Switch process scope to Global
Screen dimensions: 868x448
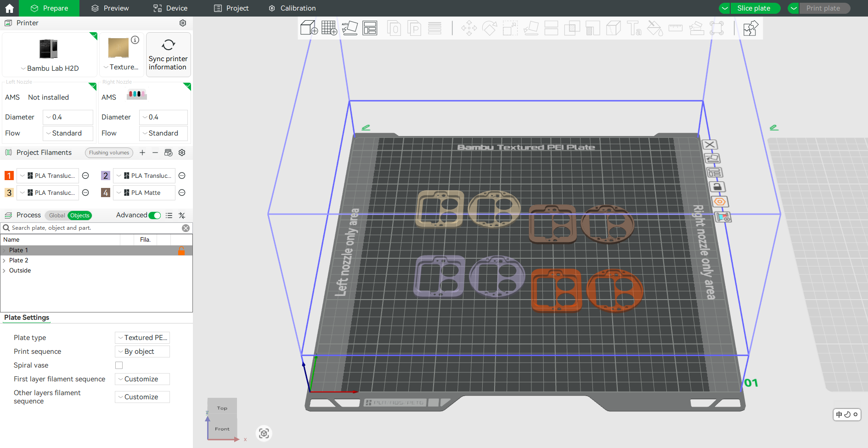56,215
